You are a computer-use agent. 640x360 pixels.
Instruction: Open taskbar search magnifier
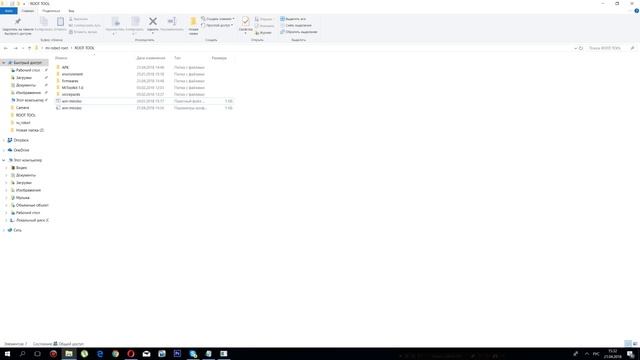coord(22,353)
